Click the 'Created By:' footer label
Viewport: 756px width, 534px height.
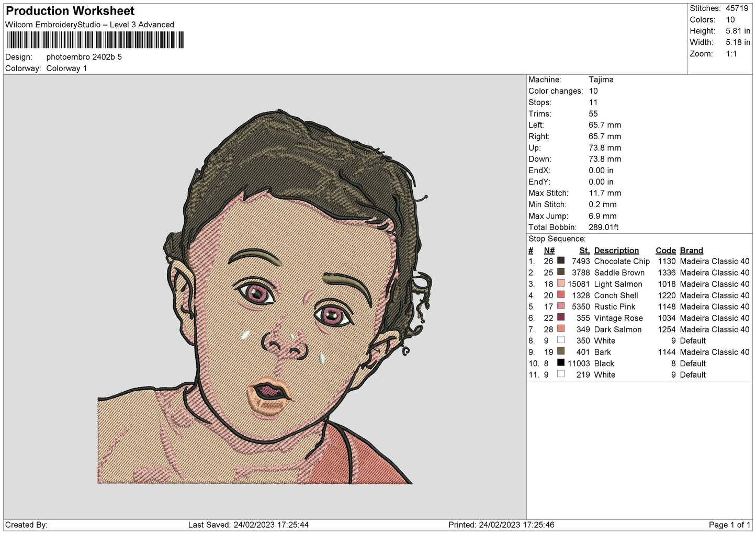tap(26, 525)
